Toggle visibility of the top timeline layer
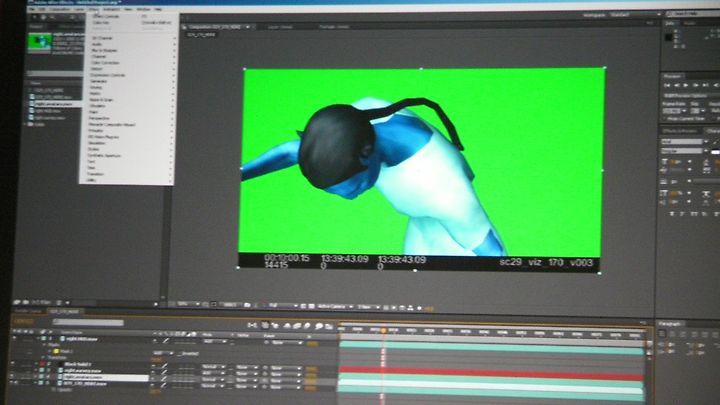 [15, 339]
